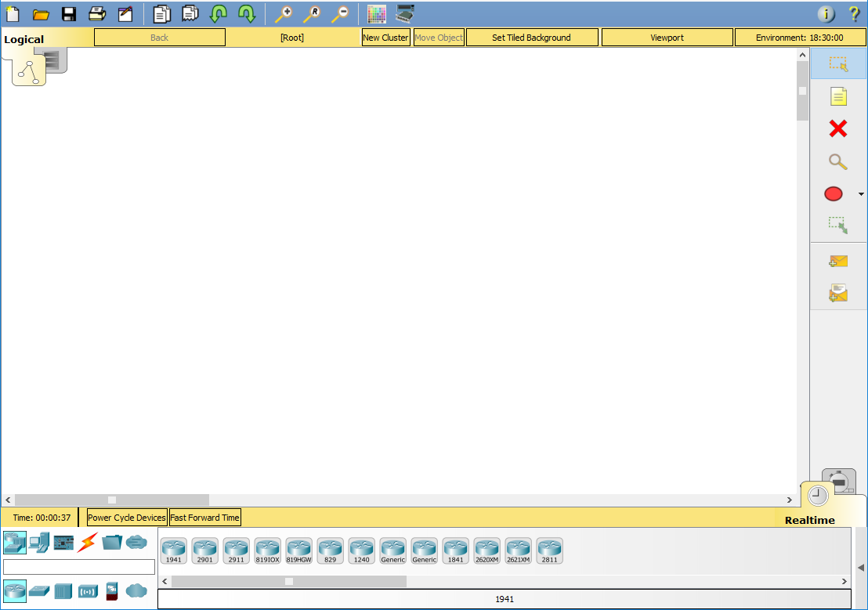Click the workspace scroll up arrow
Viewport: 868px width, 610px height.
pos(803,55)
